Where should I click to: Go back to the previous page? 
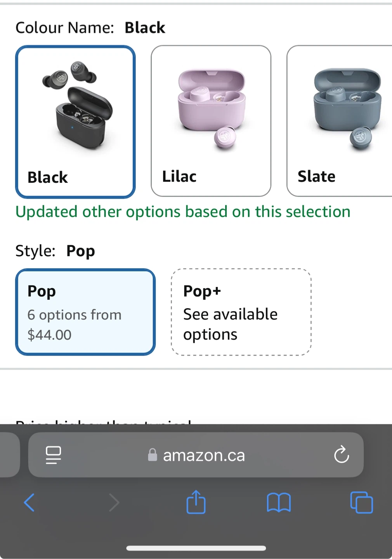[x=29, y=503]
